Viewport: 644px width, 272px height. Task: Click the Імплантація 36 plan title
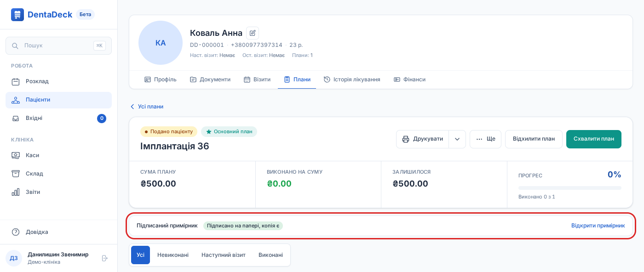(x=175, y=146)
